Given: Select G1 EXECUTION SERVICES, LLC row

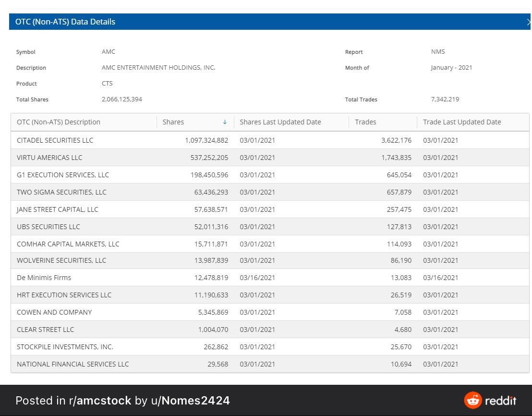Looking at the screenshot, I should 270,175.
